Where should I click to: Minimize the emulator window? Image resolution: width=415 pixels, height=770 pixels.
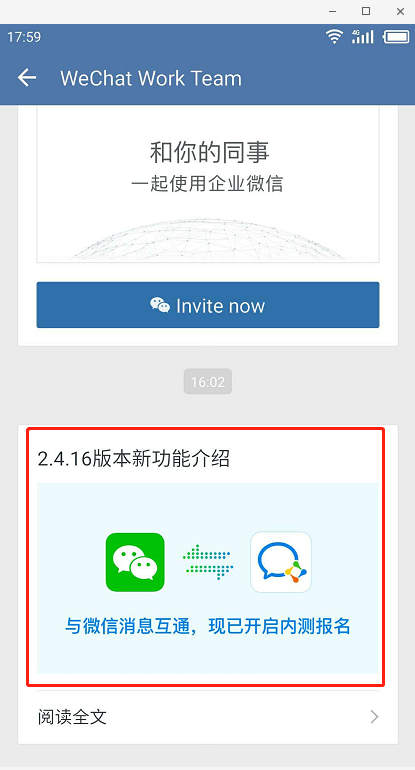(332, 11)
